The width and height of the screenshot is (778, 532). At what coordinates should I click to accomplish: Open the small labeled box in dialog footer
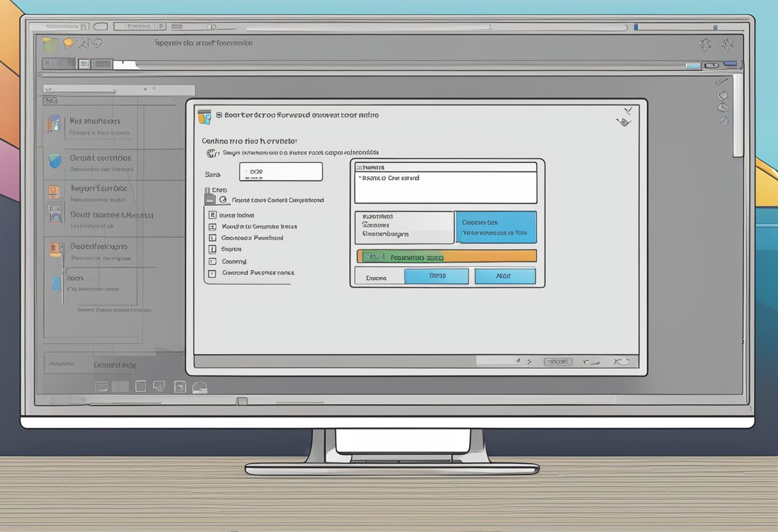[x=557, y=362]
